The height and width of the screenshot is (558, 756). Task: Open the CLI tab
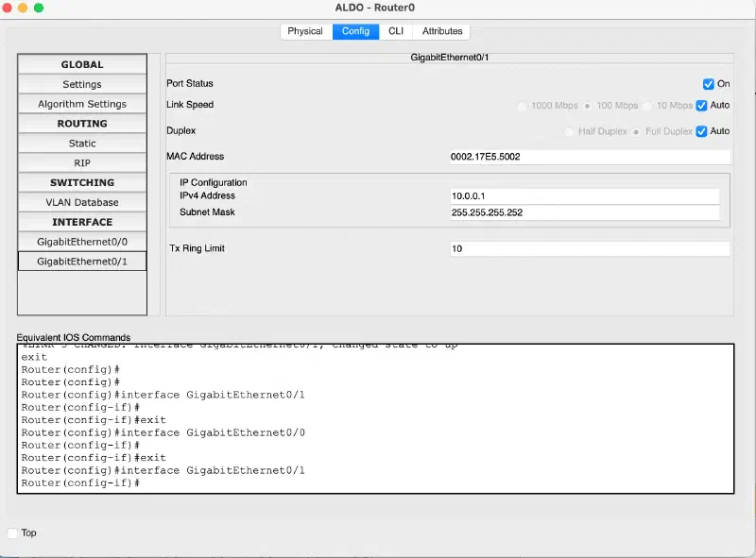pyautogui.click(x=396, y=31)
